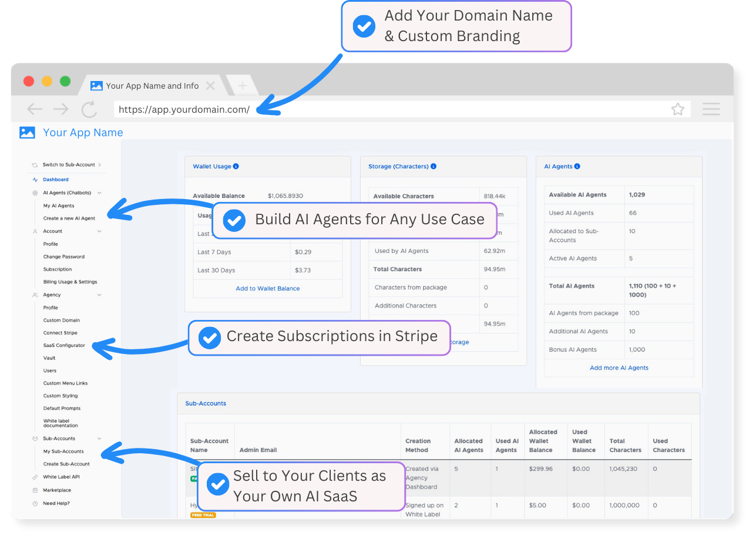Screen dimensions: 756x536
Task: Open Dashboard in the sidebar
Action: 56,180
